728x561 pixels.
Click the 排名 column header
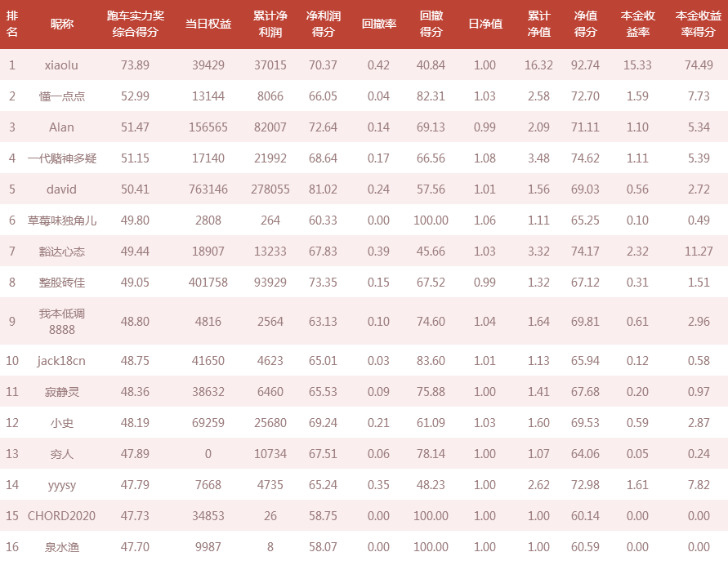point(12,24)
